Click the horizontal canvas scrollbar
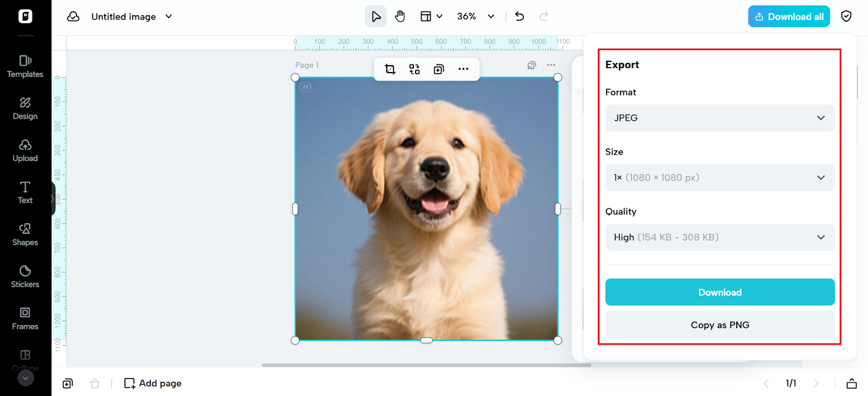The width and height of the screenshot is (868, 396). (426, 365)
